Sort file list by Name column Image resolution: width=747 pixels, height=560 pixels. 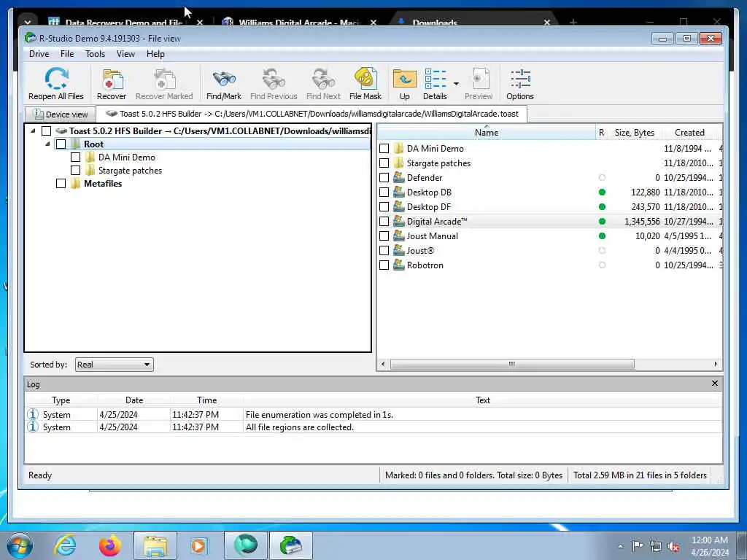tap(487, 133)
